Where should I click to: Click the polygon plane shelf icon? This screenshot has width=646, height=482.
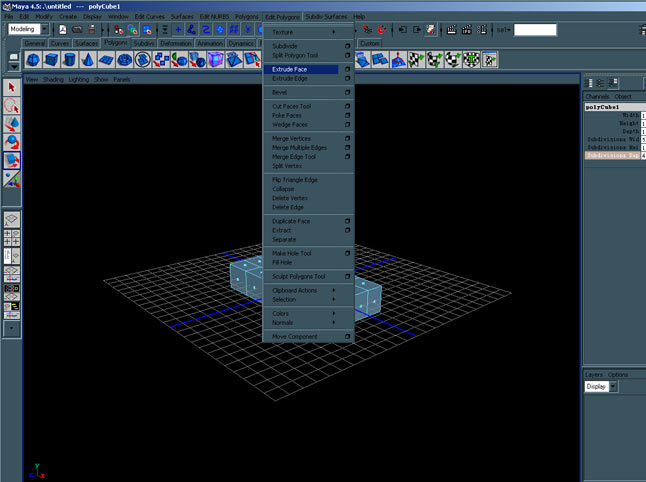pyautogui.click(x=106, y=60)
